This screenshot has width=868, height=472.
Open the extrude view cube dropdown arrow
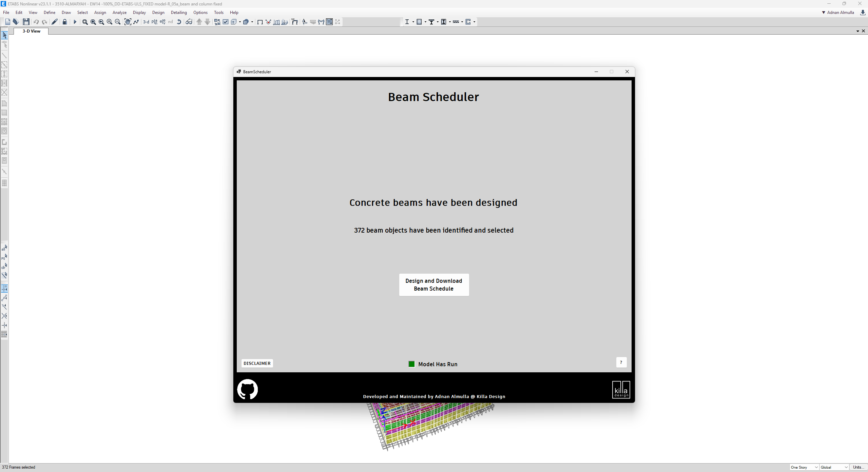coord(240,22)
